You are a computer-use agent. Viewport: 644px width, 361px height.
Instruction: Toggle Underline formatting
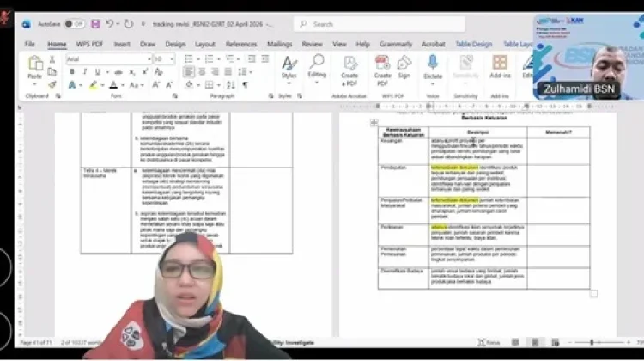98,72
